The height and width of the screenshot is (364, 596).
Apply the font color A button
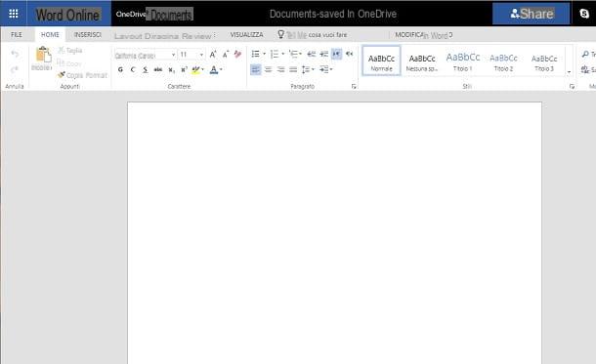(x=214, y=69)
